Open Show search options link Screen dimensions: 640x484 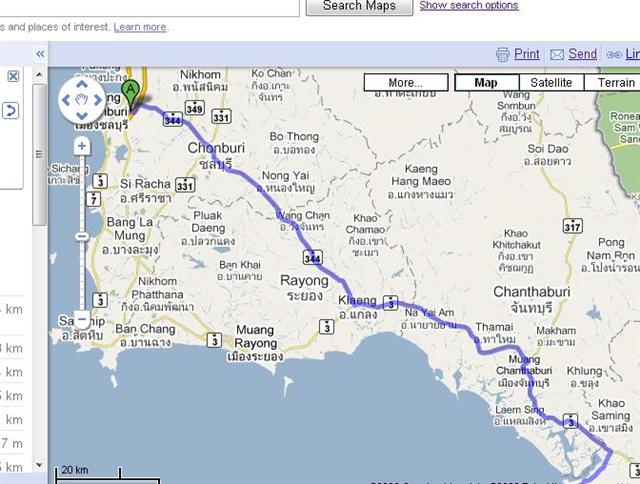tap(469, 5)
